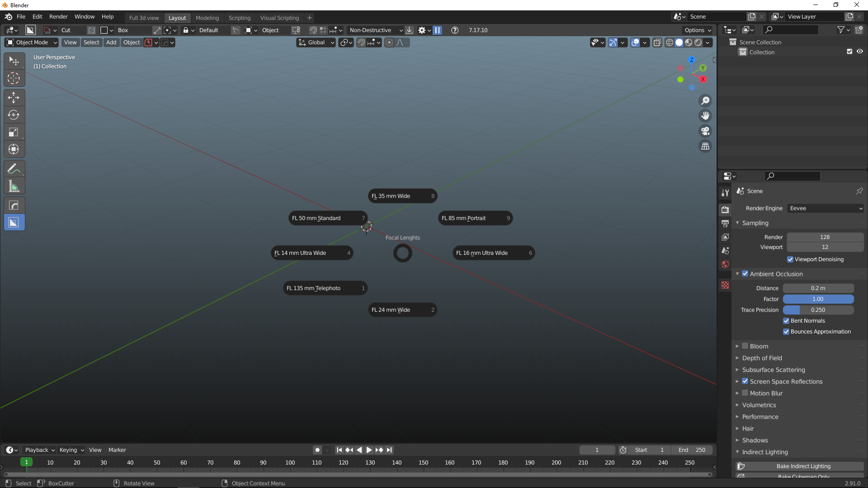Screen dimensions: 868x488
Task: Select the Move tool in the toolbar
Action: (x=14, y=97)
